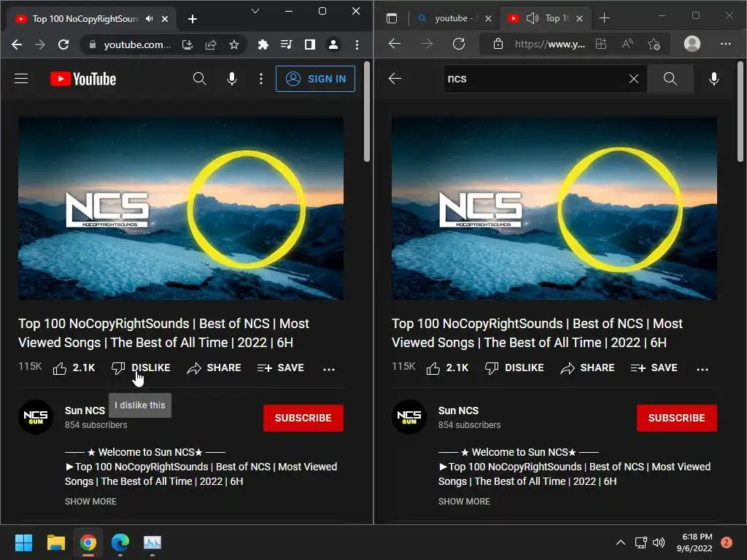Start voice search in Edge YouTube page
747x560 pixels.
point(713,79)
